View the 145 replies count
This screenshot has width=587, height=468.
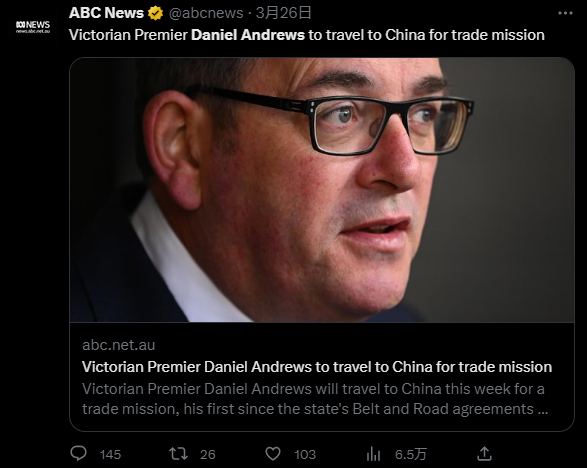[110, 455]
